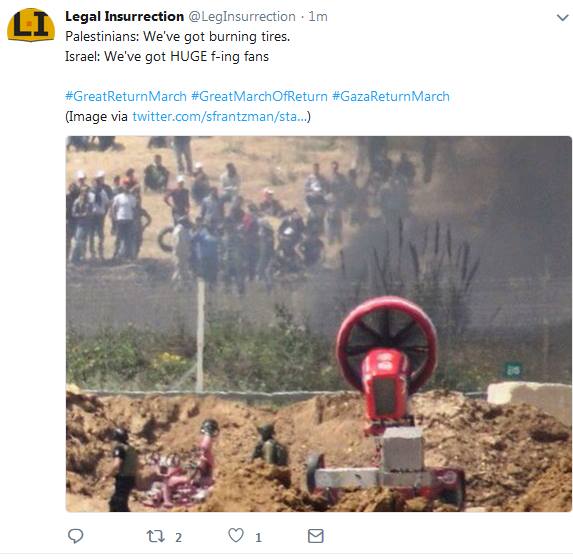Viewport: 573px width, 559px height.
Task: Open the tweet's 1m timestamp
Action: [x=318, y=16]
